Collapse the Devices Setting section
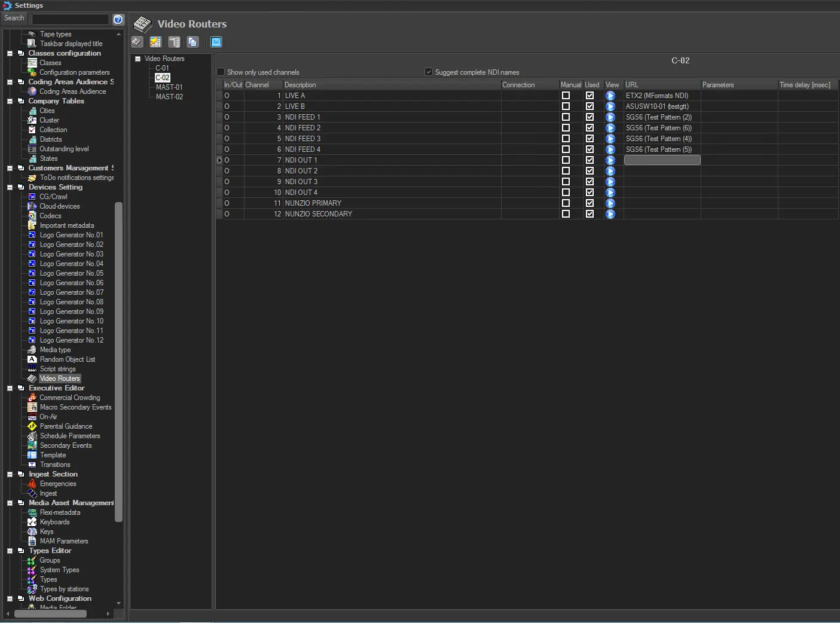 click(x=10, y=187)
